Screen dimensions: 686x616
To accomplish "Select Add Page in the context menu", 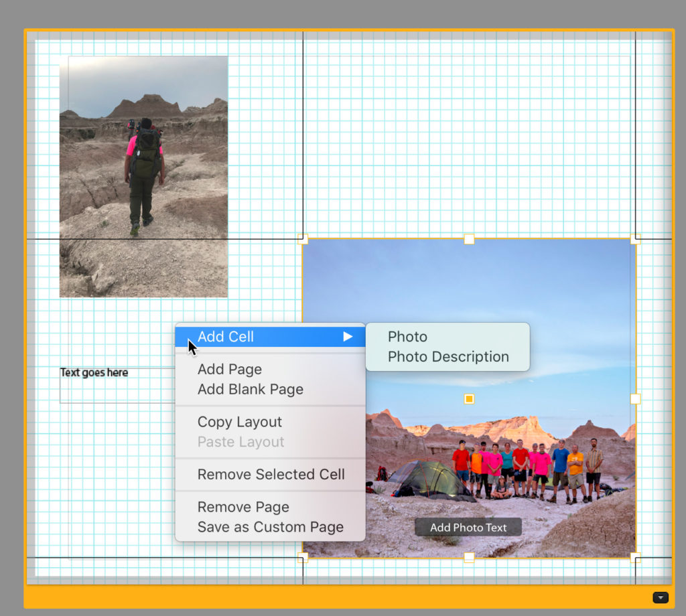I will coord(230,370).
